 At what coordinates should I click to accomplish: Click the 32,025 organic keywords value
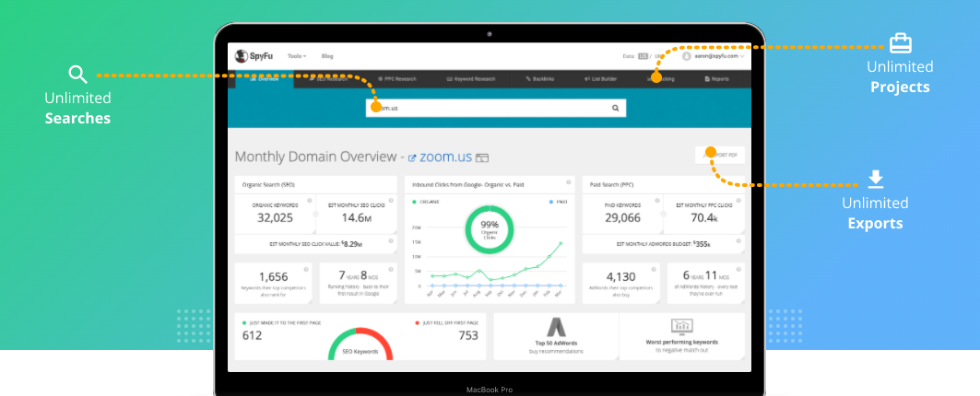[275, 218]
